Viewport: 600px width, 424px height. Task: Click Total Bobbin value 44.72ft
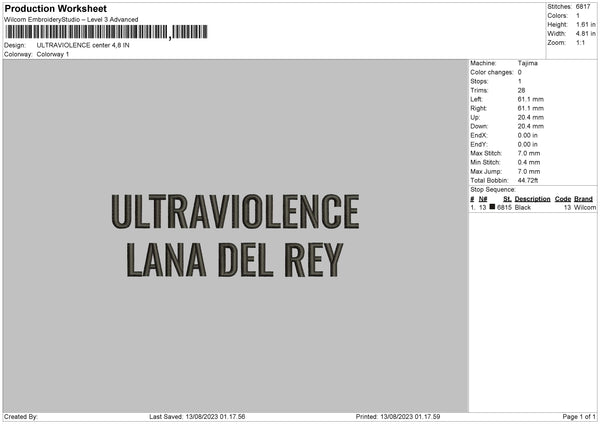[528, 180]
